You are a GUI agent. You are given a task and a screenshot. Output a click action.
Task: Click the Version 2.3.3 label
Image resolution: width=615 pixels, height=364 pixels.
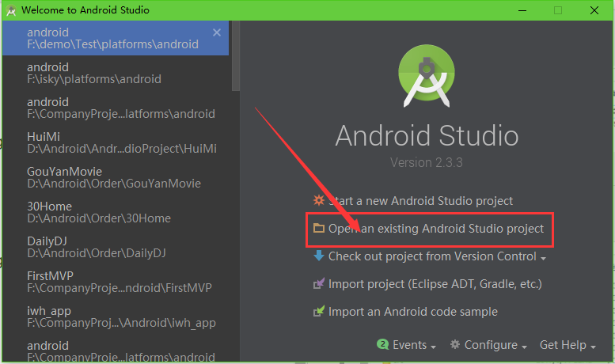click(x=427, y=162)
